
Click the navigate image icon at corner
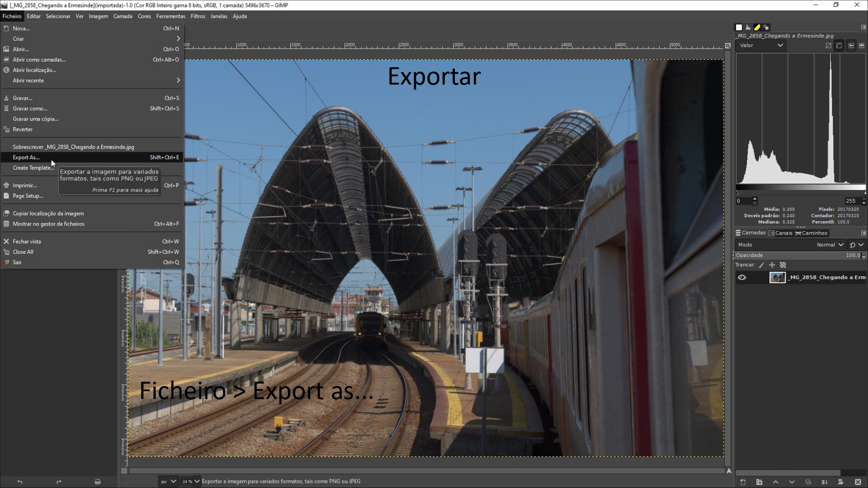point(729,471)
